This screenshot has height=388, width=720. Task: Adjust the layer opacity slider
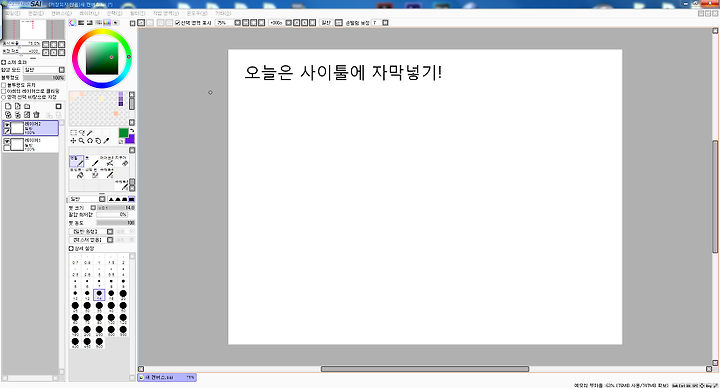click(x=44, y=78)
